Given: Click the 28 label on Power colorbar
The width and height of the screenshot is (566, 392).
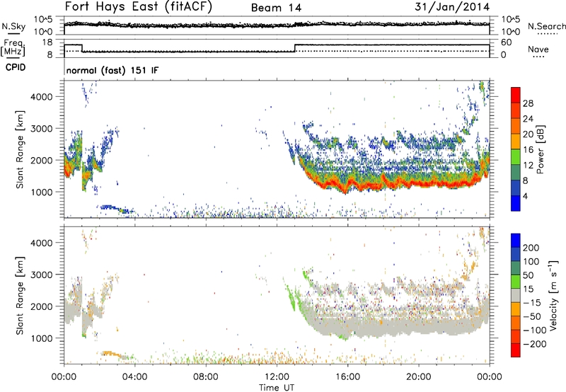Looking at the screenshot, I should pyautogui.click(x=528, y=103).
